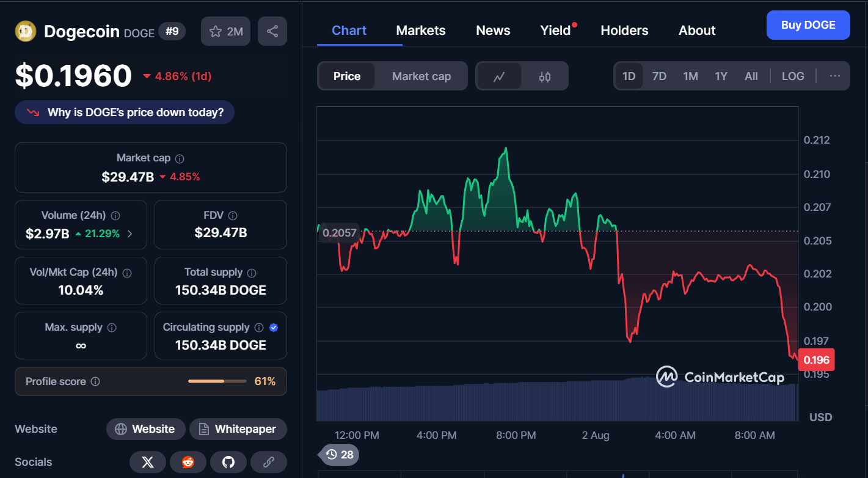
Task: Click the 21.29% volume change value
Action: click(x=102, y=233)
